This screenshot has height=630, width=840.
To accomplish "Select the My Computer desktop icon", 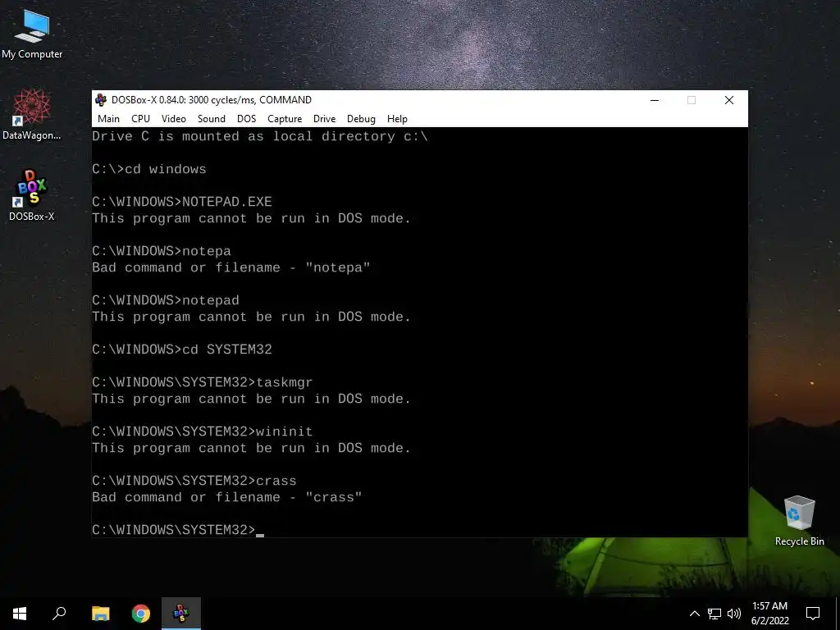I will tap(32, 34).
